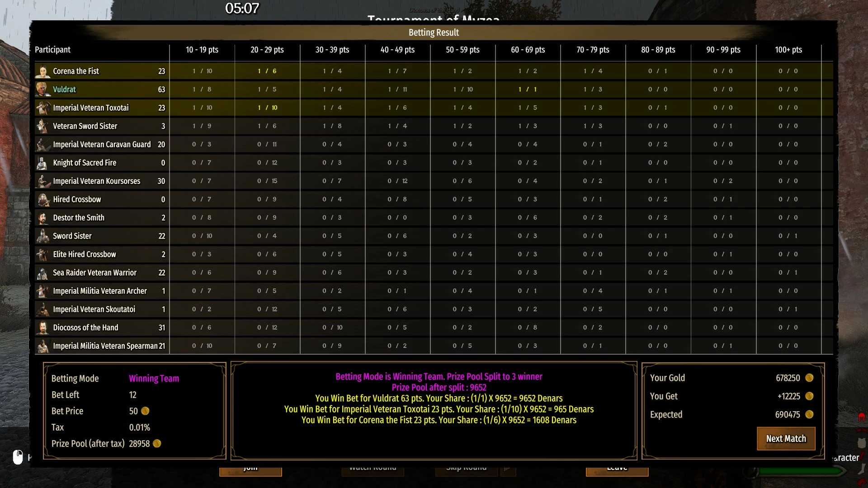868x488 pixels.
Task: Click Vuldrat's highlighted 1 / 1 bet cell
Action: tap(528, 89)
